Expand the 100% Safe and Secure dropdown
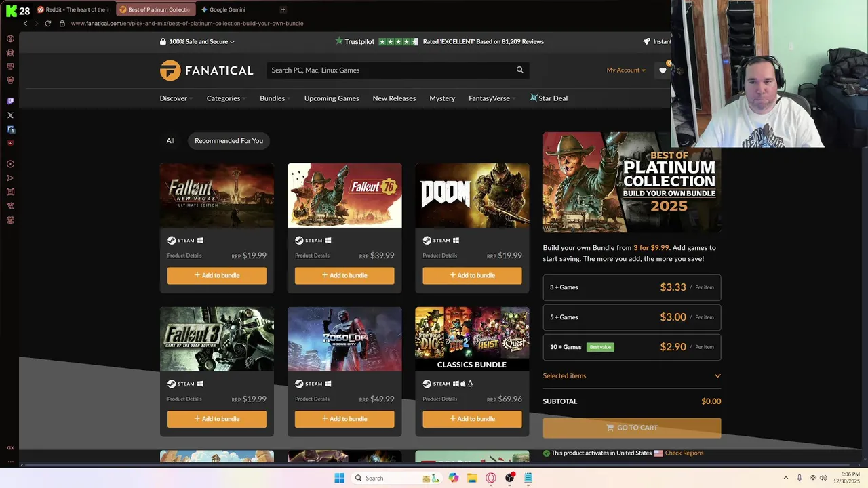The width and height of the screenshot is (868, 488). click(197, 41)
